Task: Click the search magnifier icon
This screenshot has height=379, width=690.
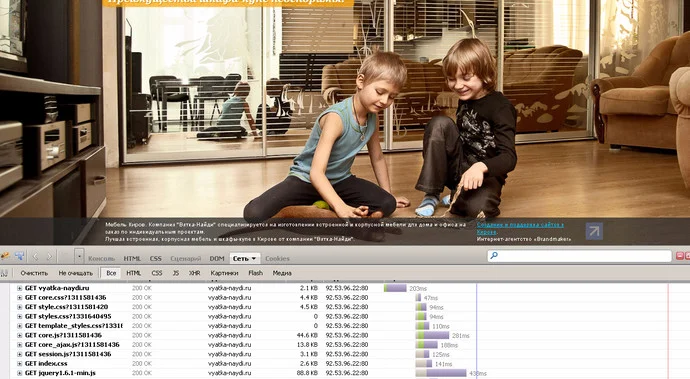Action: [x=494, y=255]
